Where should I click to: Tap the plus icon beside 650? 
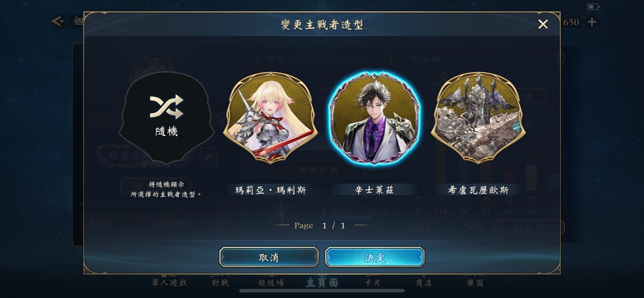point(591,22)
